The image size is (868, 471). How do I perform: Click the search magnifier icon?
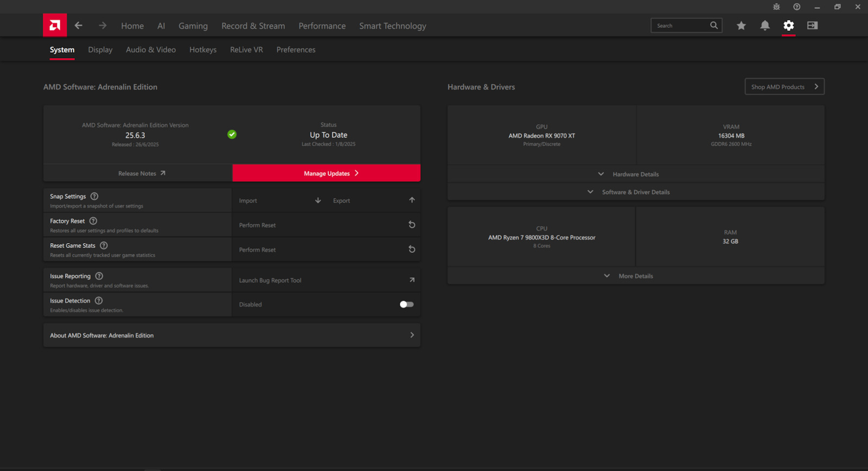click(x=714, y=25)
